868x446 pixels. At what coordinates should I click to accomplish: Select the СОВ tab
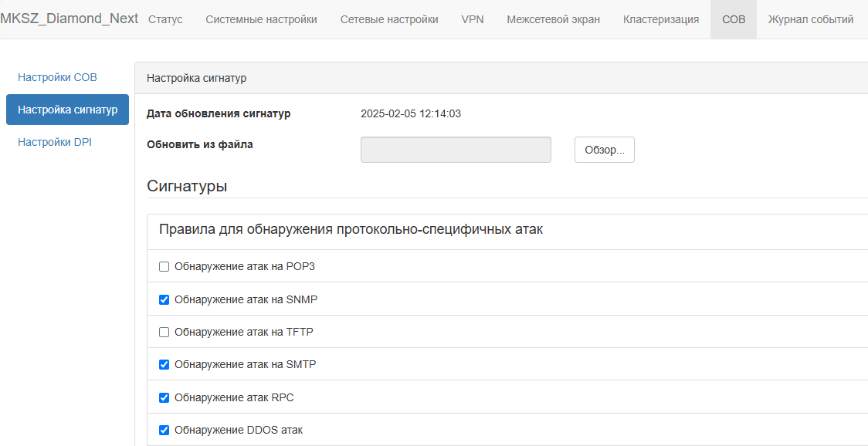(734, 19)
